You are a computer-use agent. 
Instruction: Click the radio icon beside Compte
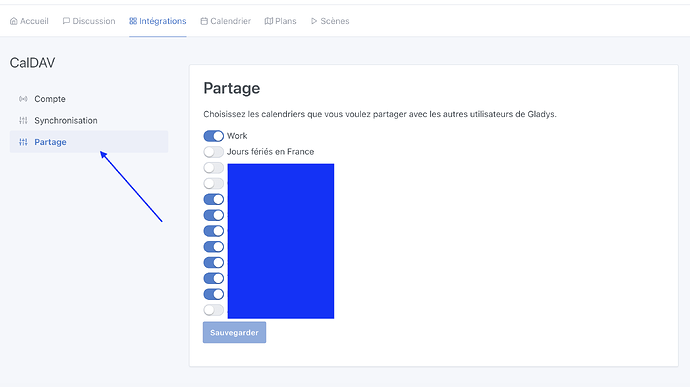[23, 99]
